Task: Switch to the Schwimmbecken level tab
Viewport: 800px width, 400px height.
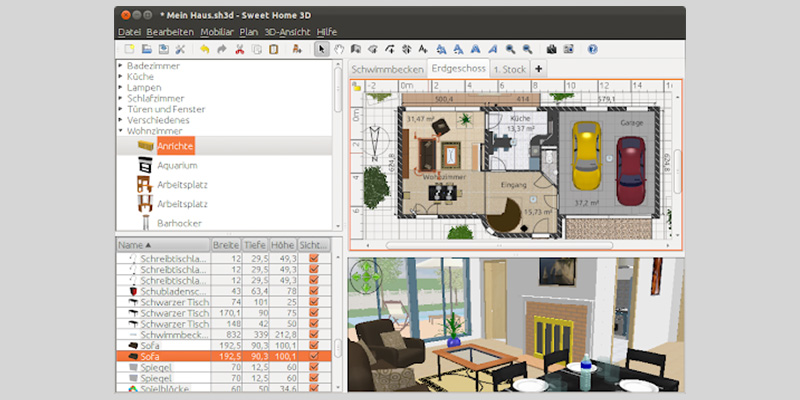Action: tap(388, 69)
